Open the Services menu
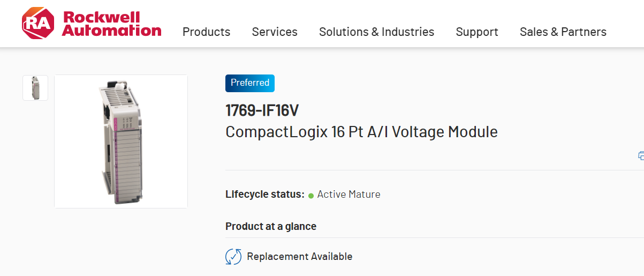The width and height of the screenshot is (644, 276). pos(275,32)
